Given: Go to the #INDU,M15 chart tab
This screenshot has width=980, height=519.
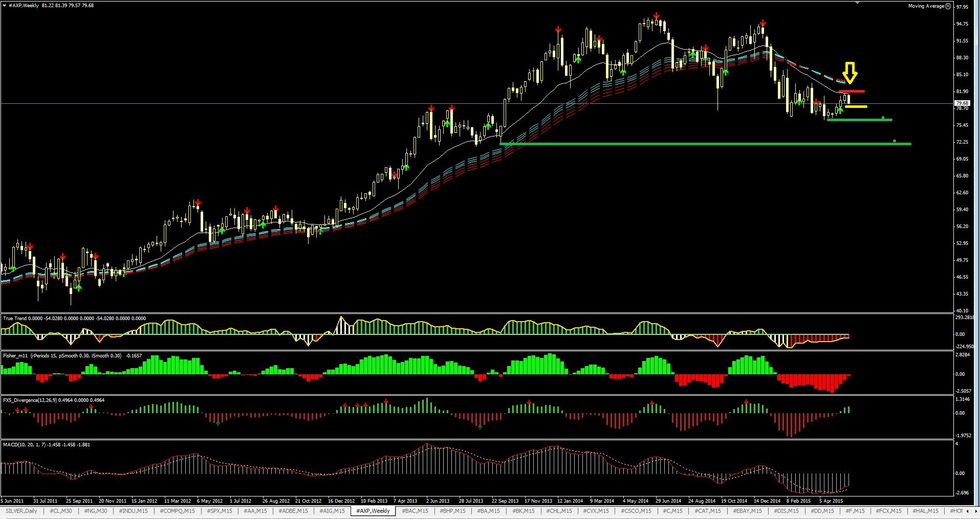Looking at the screenshot, I should click(x=133, y=511).
